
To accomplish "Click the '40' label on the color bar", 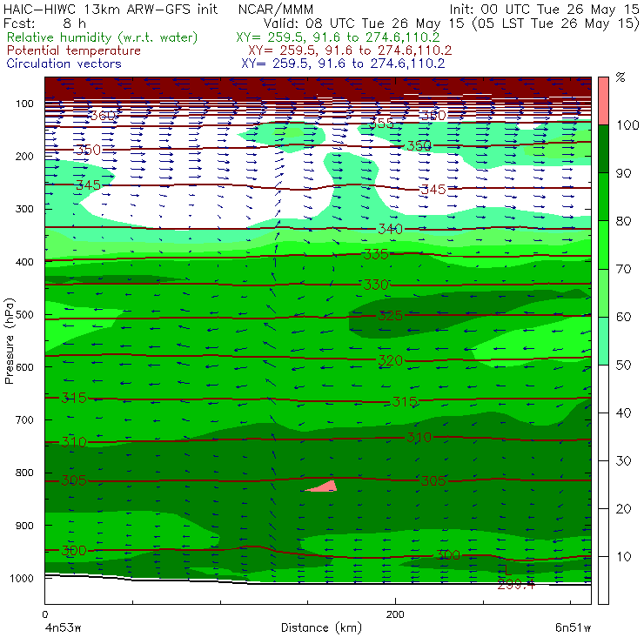I will [x=623, y=413].
